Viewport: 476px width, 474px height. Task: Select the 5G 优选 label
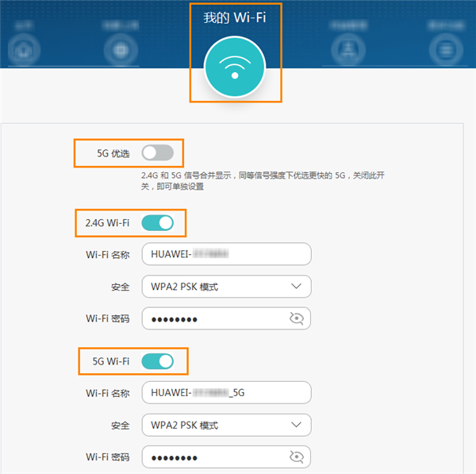(x=113, y=153)
